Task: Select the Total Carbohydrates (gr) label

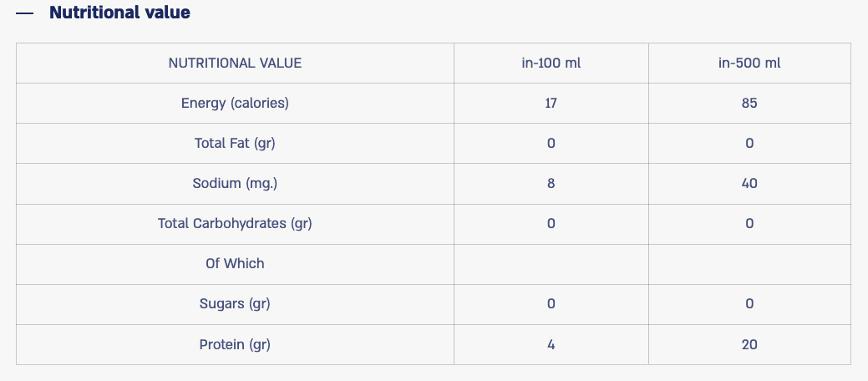Action: tap(235, 223)
